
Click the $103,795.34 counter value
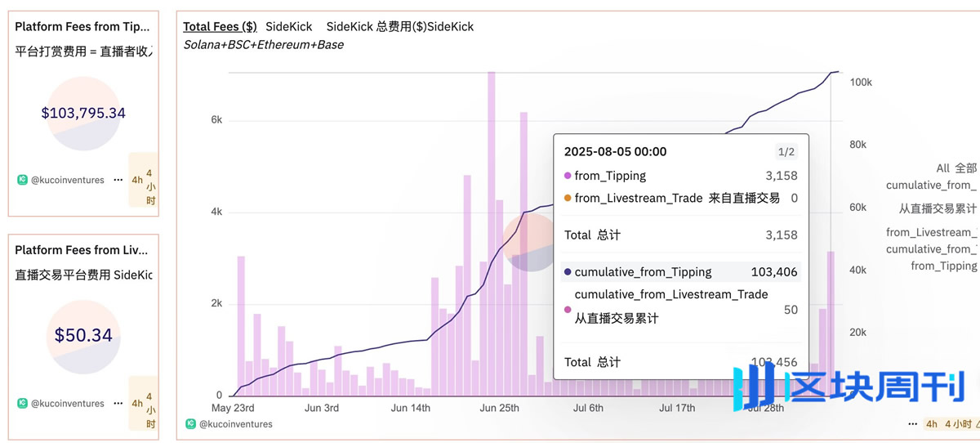83,113
